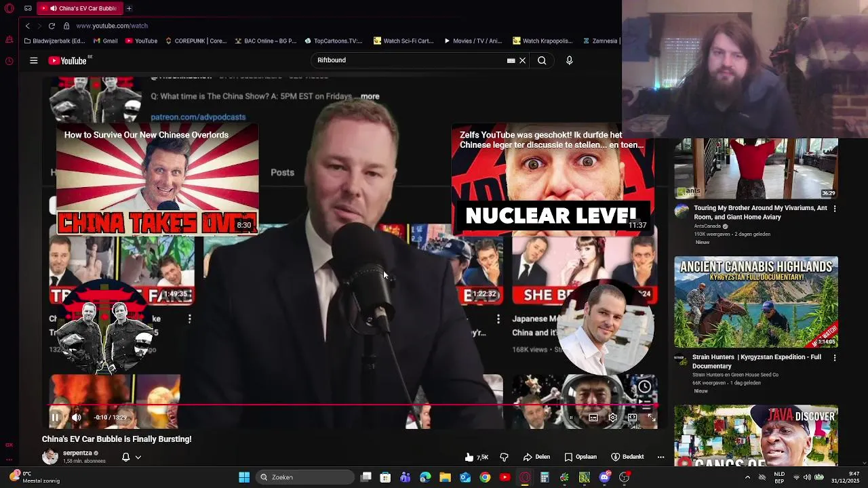The width and height of the screenshot is (868, 488).
Task: Open round channel portrait end-screen element
Action: pyautogui.click(x=605, y=327)
